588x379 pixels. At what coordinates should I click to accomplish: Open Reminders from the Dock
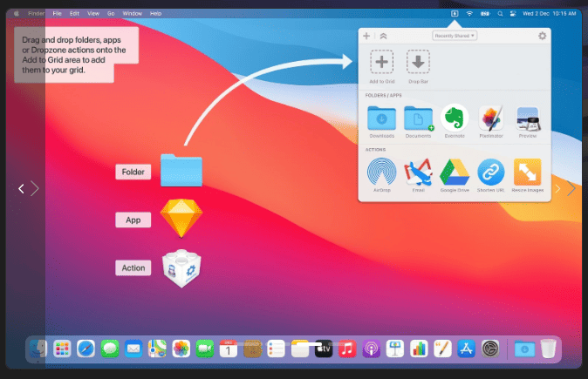pos(276,349)
